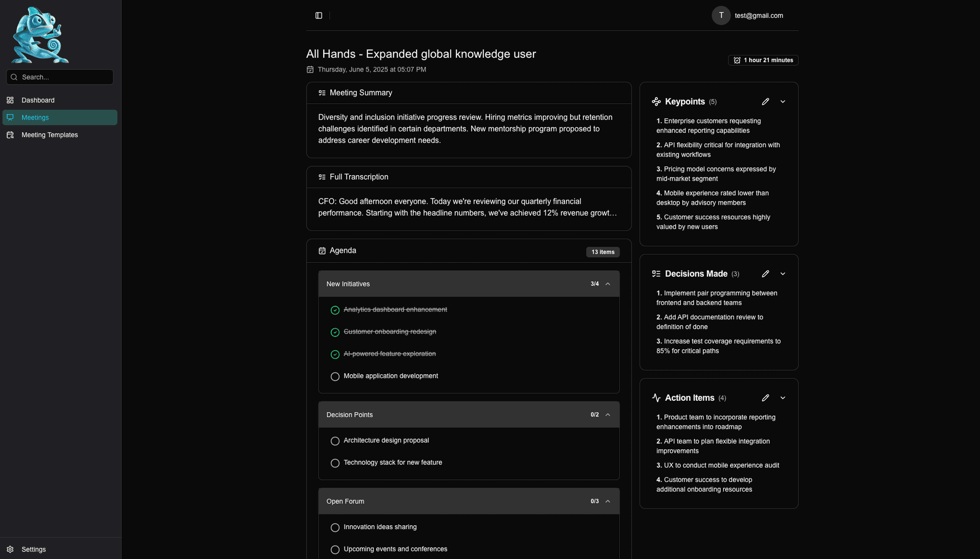The height and width of the screenshot is (559, 980).
Task: Check the Mobile application development item
Action: click(335, 376)
